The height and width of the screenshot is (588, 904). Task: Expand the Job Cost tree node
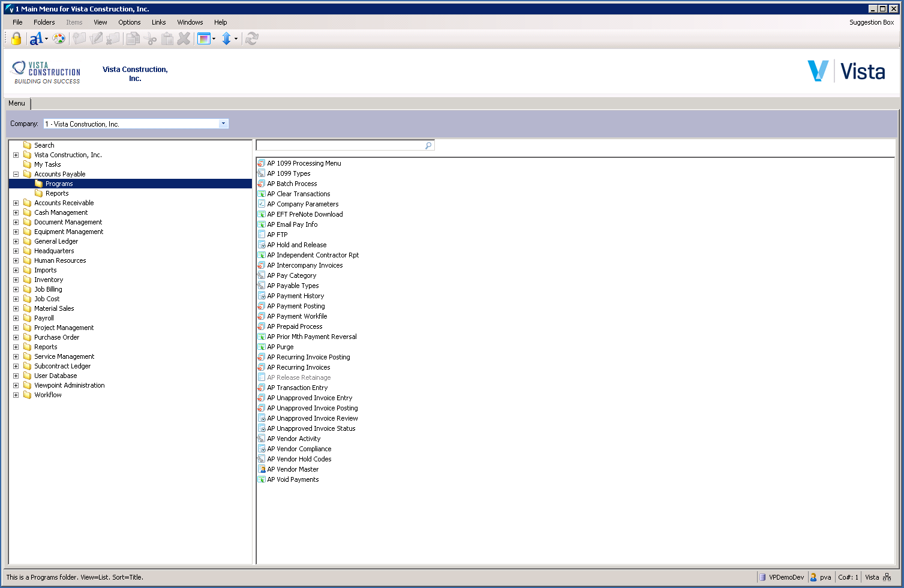16,299
